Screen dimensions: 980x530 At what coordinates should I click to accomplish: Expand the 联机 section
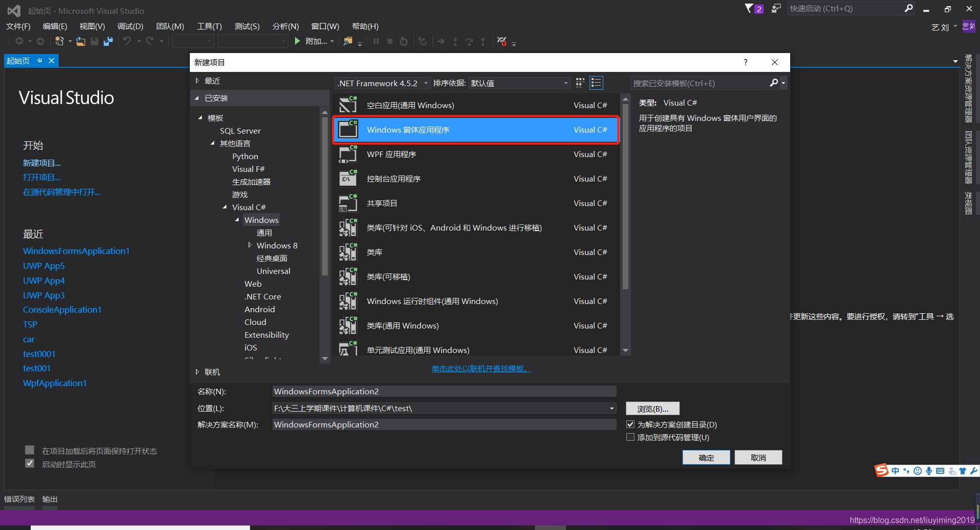coord(198,372)
